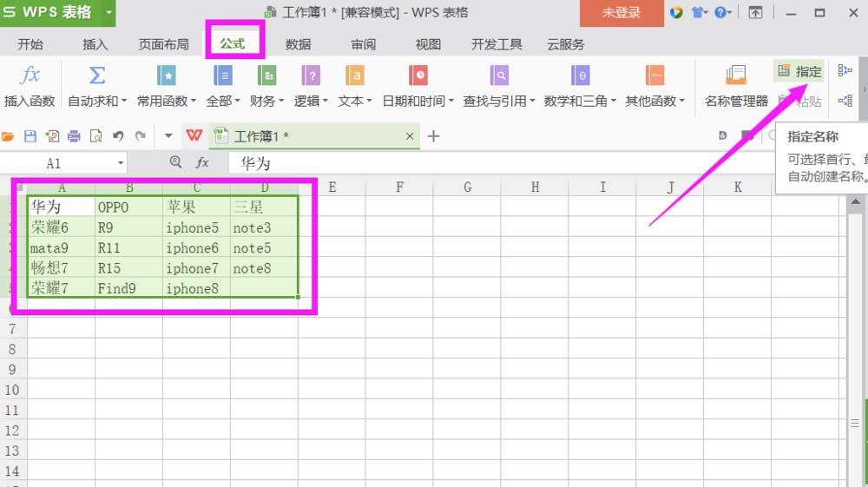This screenshot has width=868, height=487.
Task: Open Lookup and Reference (查找与引用) icon
Action: (x=499, y=76)
